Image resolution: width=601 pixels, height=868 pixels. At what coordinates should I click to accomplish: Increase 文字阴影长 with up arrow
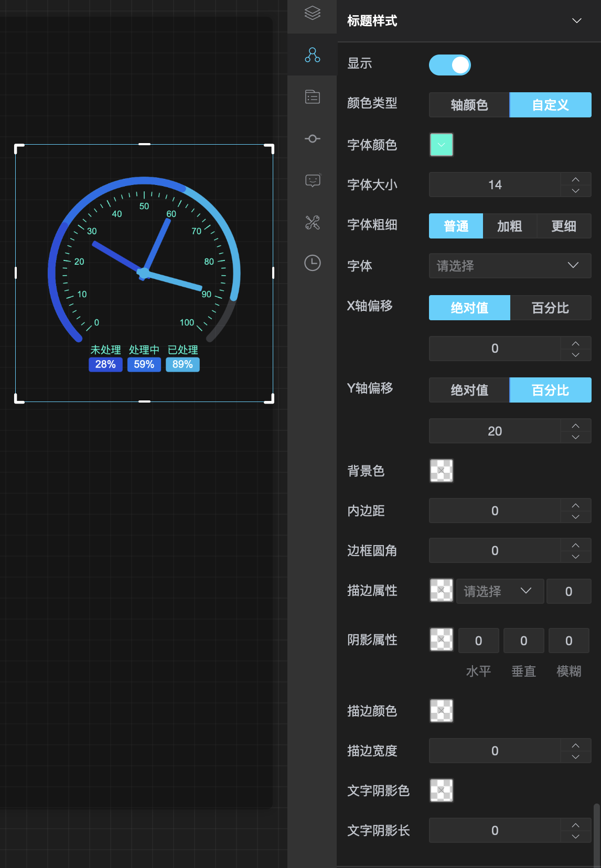(x=576, y=824)
